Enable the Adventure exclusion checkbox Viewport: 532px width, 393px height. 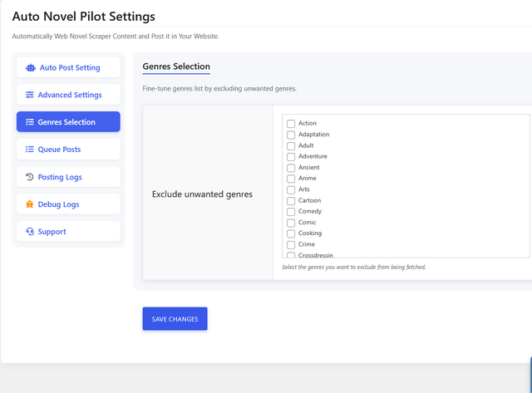(291, 157)
